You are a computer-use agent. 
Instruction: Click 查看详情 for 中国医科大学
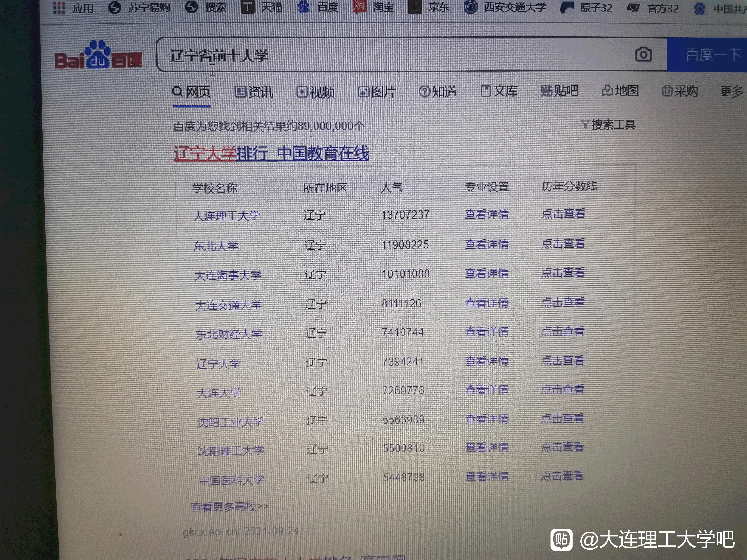(x=487, y=477)
